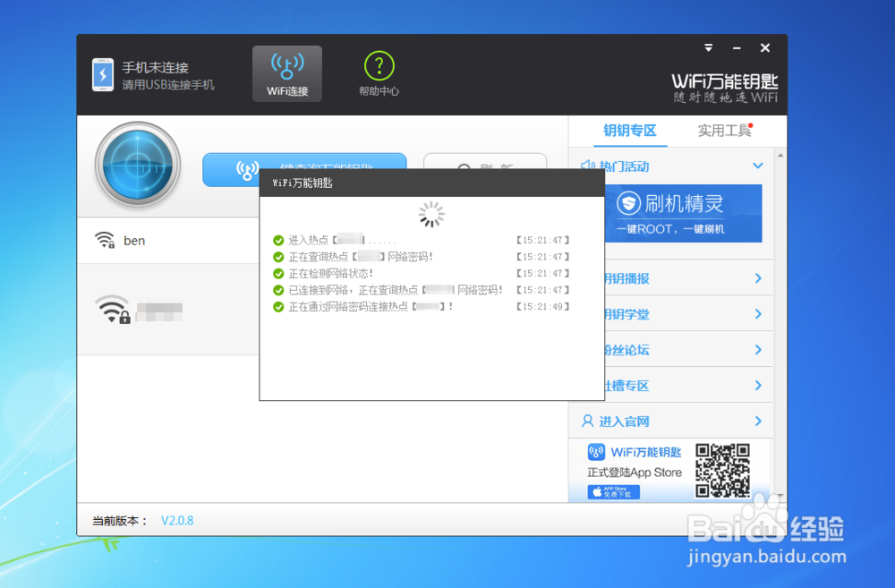Click version number V2.0.8
Screen dimensions: 895x588
[177, 521]
